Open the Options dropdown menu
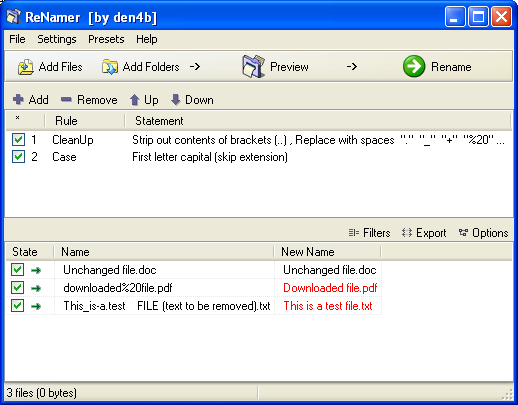This screenshot has height=405, width=518. point(483,233)
